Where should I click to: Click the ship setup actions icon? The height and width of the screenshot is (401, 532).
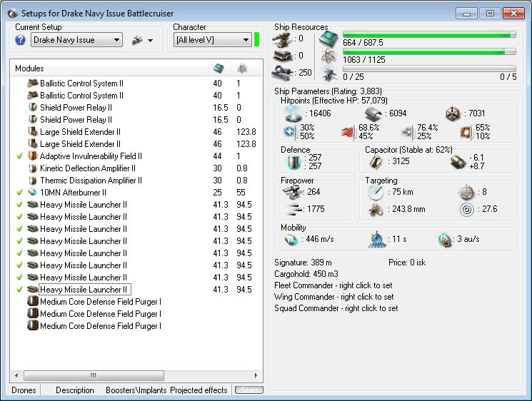[x=137, y=41]
